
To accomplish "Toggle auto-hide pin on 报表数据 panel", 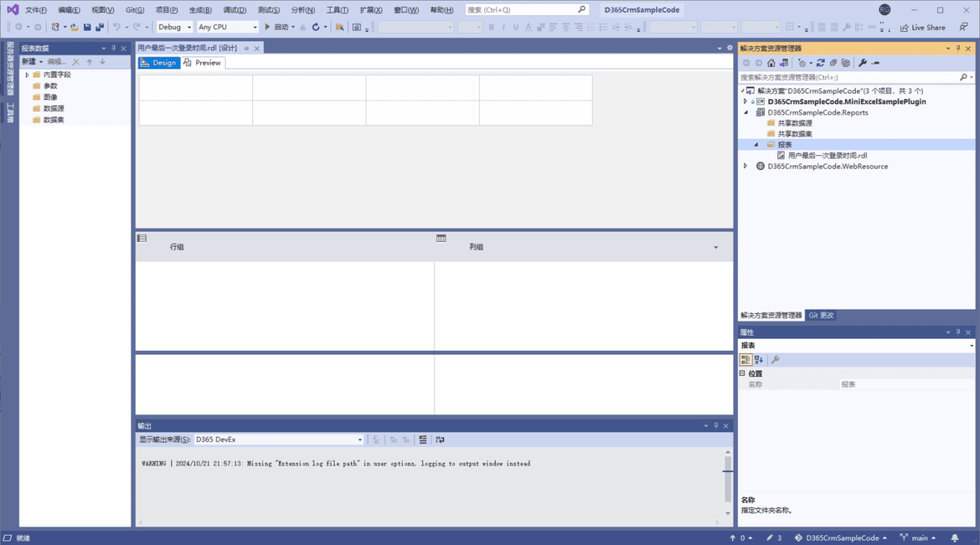I will tap(113, 49).
